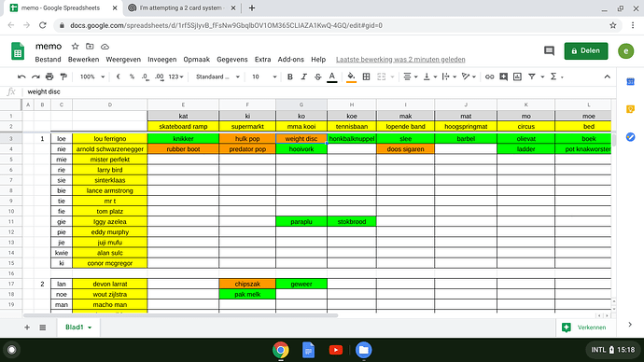
Task: Click the move to folder icon
Action: (90, 47)
